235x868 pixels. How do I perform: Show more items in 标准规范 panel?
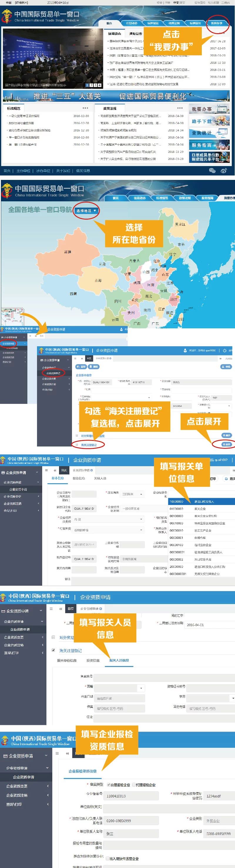[x=85, y=108]
